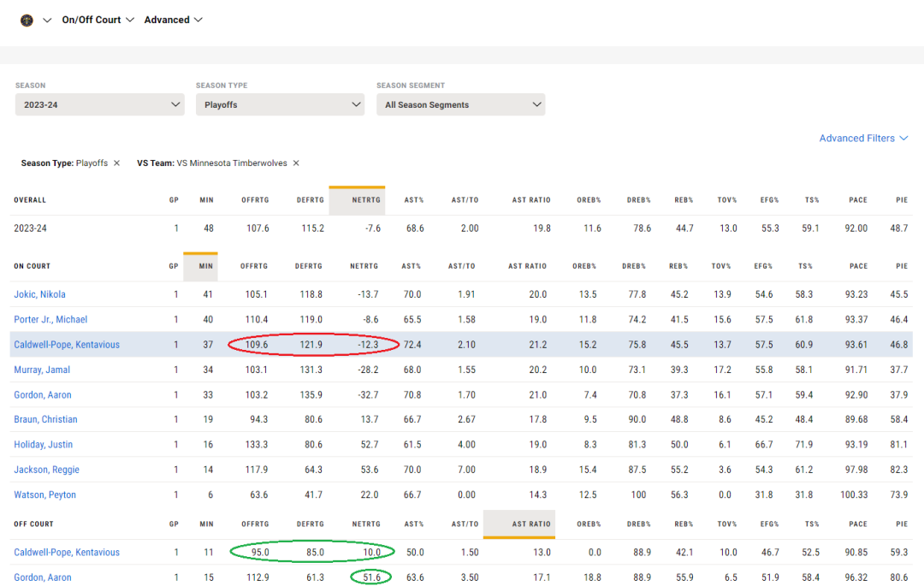This screenshot has height=586, width=924.
Task: Sort Off Court table by NETRTG header
Action: click(x=366, y=524)
